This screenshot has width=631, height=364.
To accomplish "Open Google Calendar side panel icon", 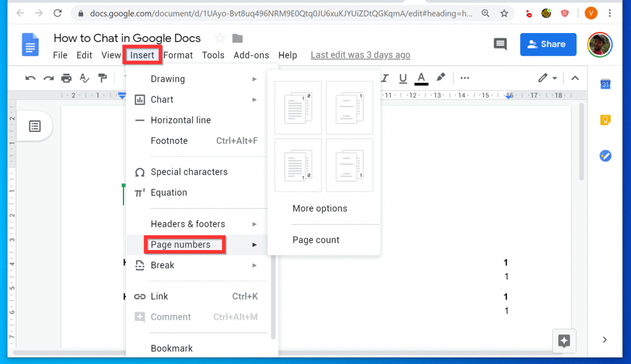I will tap(605, 84).
